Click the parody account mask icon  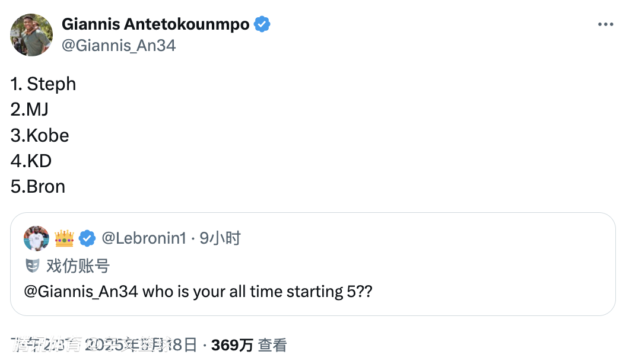tap(33, 266)
